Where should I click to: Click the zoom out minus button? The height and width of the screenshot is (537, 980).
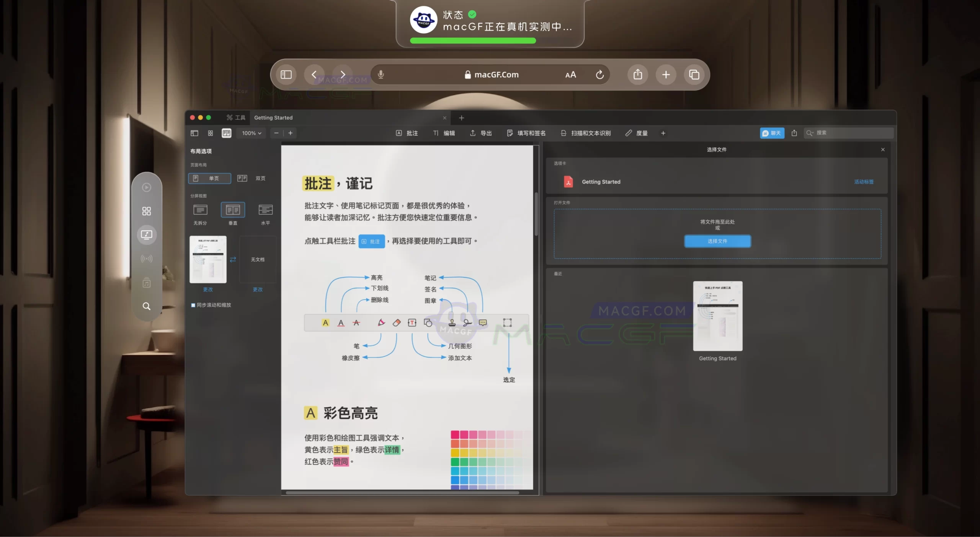[276, 133]
